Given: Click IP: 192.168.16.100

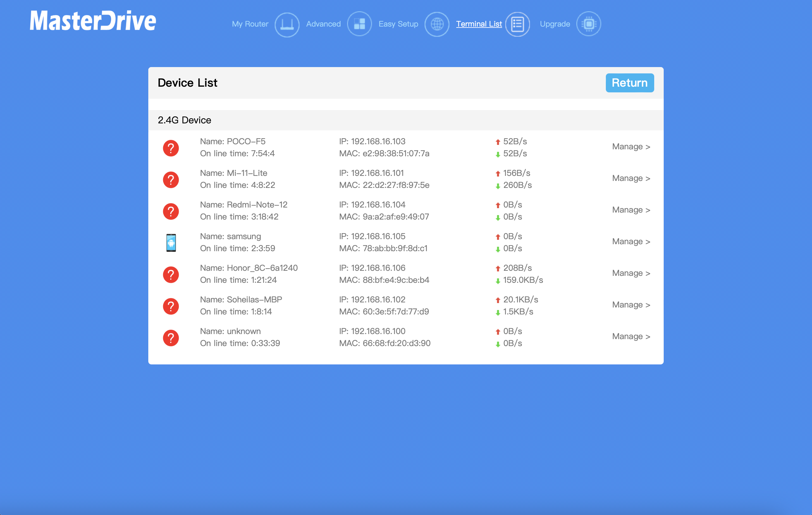Looking at the screenshot, I should tap(372, 331).
